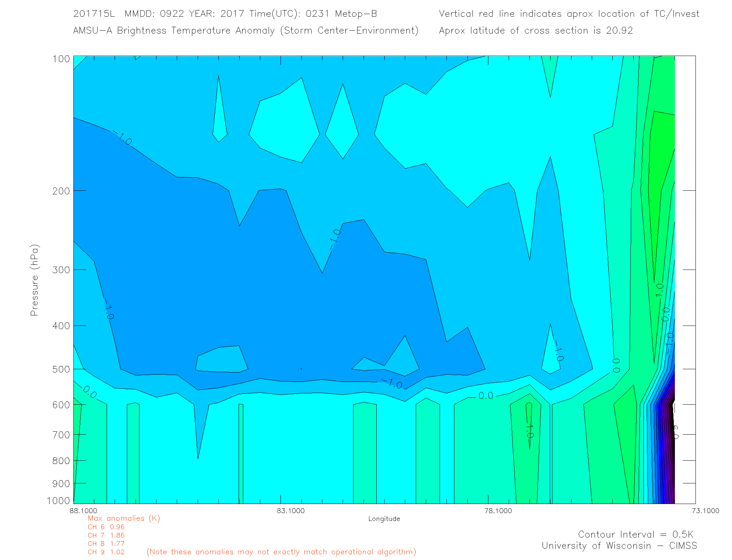
Task: Click the Max anomalies (K) heading
Action: coord(124,518)
